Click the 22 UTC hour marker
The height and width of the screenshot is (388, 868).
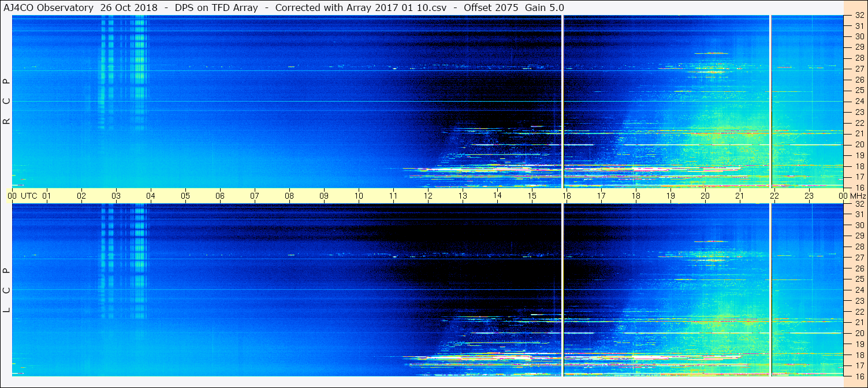(x=774, y=196)
